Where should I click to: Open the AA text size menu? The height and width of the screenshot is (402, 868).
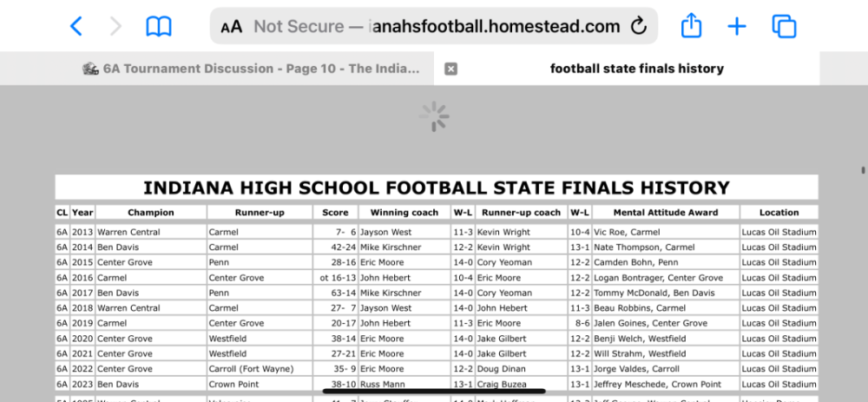pos(232,27)
